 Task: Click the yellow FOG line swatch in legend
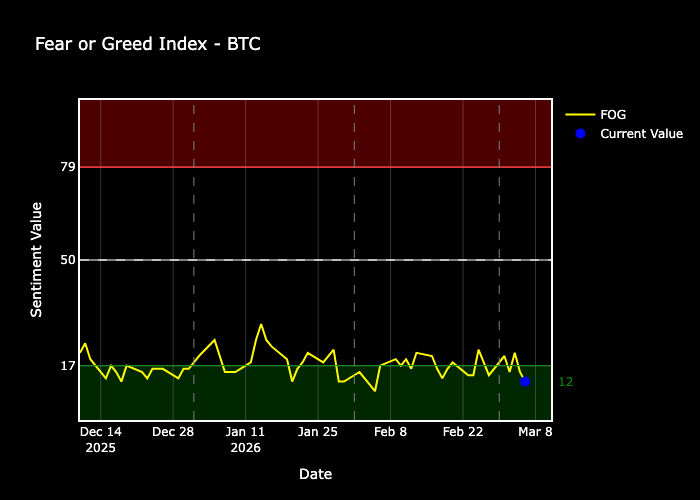580,115
